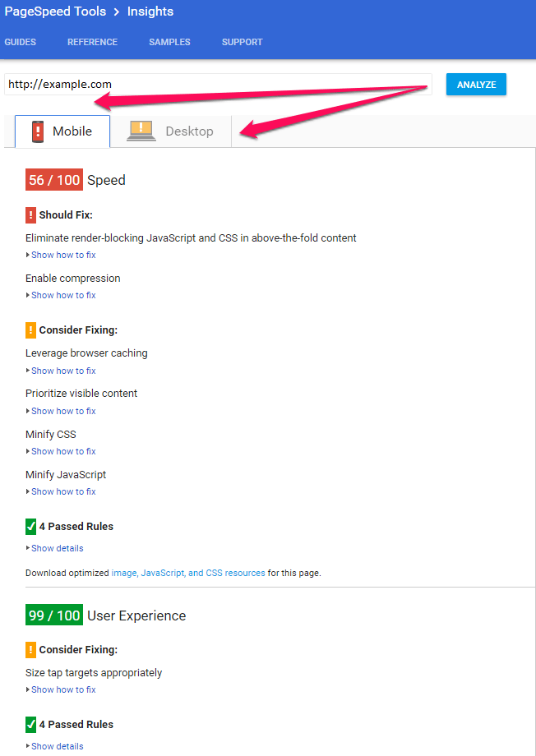Click the 'Minify CSS' rule text
Screen dimensions: 536x756
pyautogui.click(x=51, y=434)
